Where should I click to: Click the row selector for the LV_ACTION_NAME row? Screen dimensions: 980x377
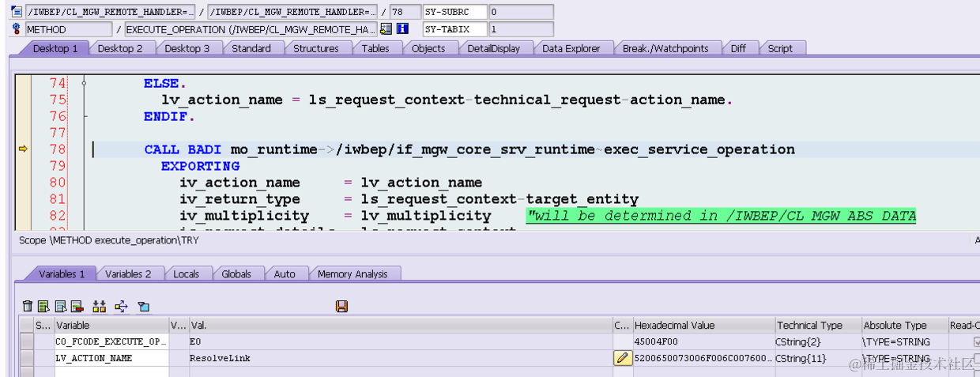tap(27, 358)
